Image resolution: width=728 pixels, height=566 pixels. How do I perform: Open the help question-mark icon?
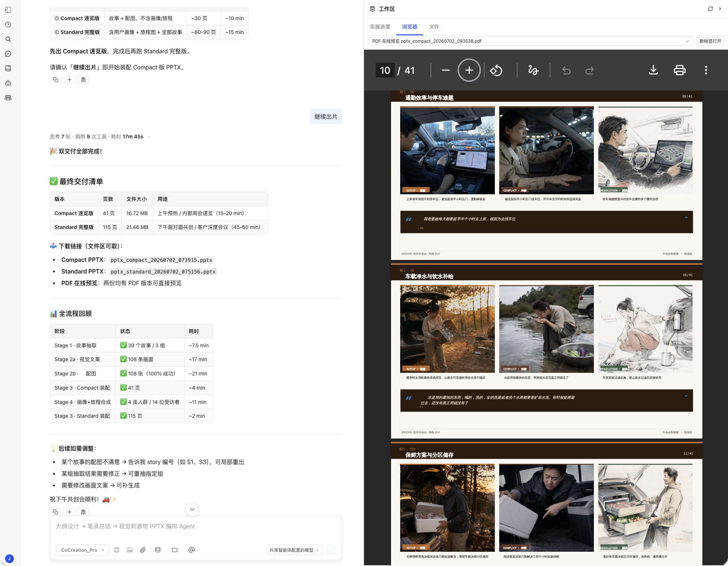tap(8, 24)
